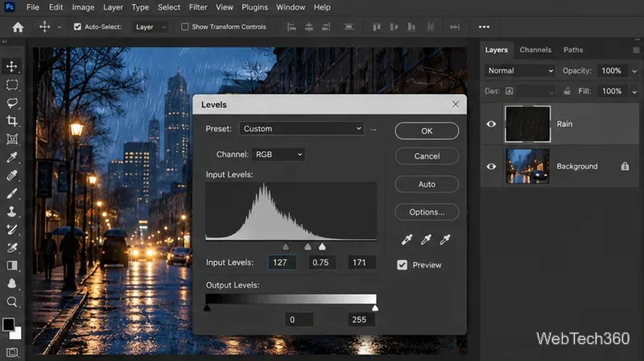
Task: Click Align horizontal centers icon
Action: (309, 27)
